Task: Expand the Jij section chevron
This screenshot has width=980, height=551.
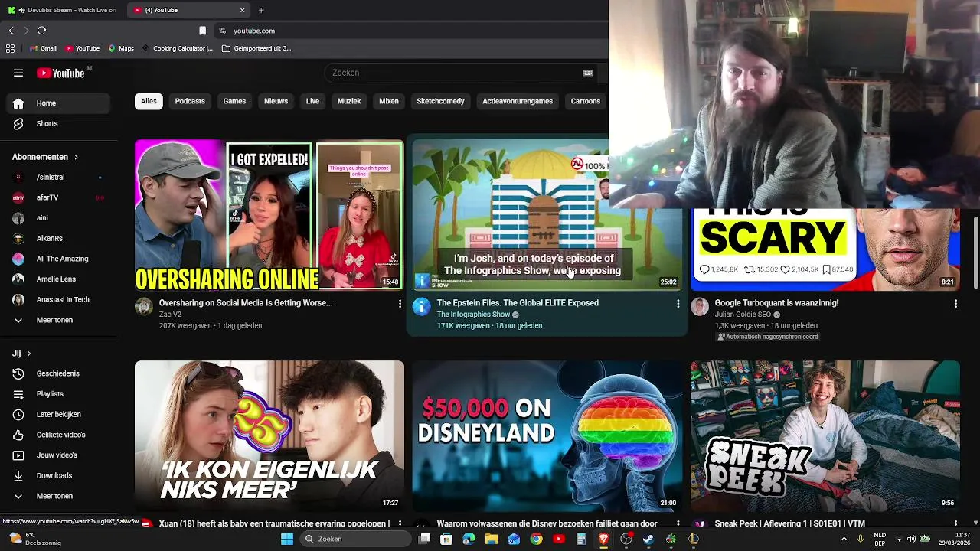Action: coord(29,354)
